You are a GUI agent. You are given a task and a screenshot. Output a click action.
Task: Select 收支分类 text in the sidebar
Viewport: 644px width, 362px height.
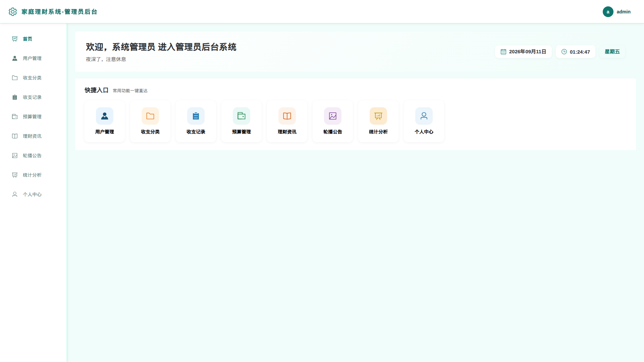pyautogui.click(x=32, y=78)
